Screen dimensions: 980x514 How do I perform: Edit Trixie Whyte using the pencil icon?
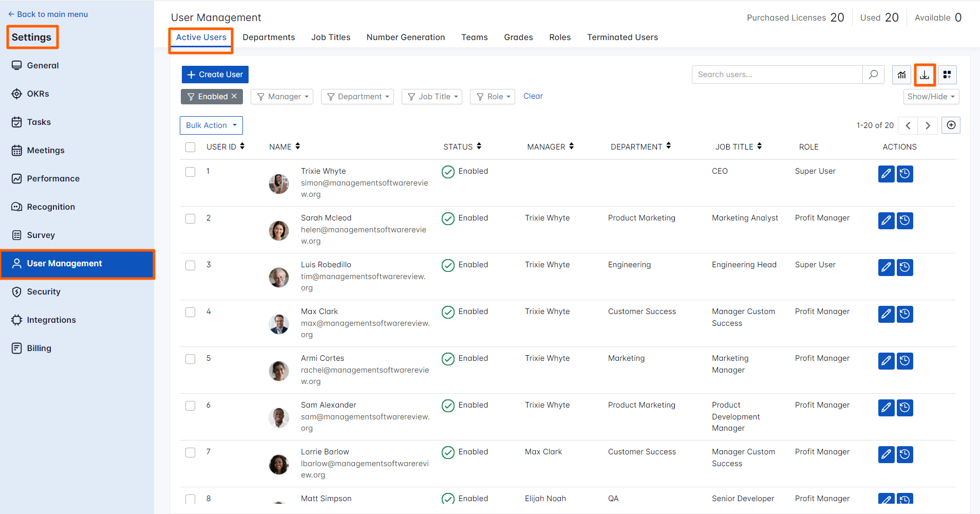pos(886,174)
